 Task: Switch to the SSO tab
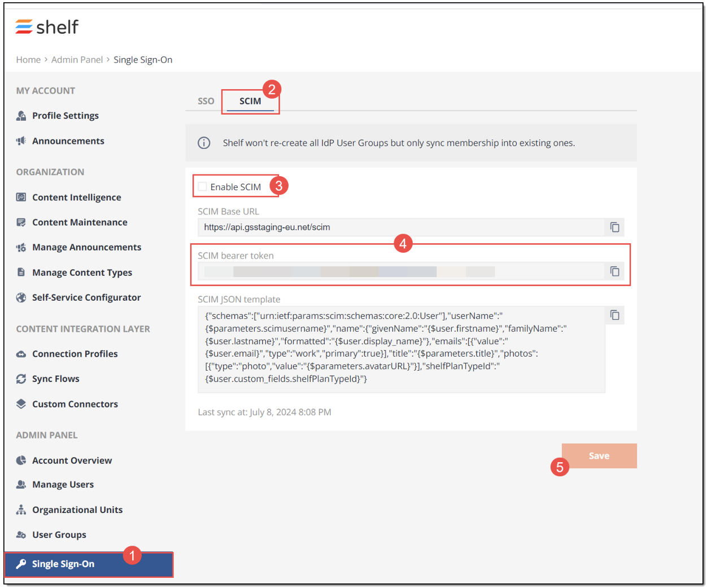(x=206, y=101)
